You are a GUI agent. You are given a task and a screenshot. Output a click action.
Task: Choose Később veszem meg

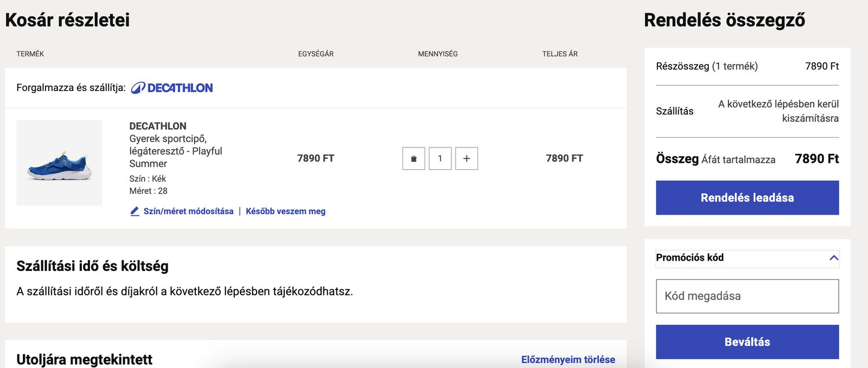point(285,211)
